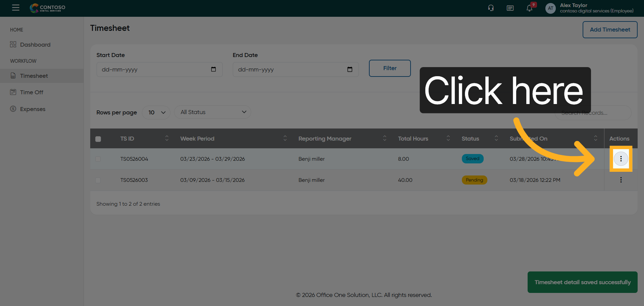Screen dimensions: 644x306
Task: Click the AT user avatar
Action: click(x=550, y=8)
